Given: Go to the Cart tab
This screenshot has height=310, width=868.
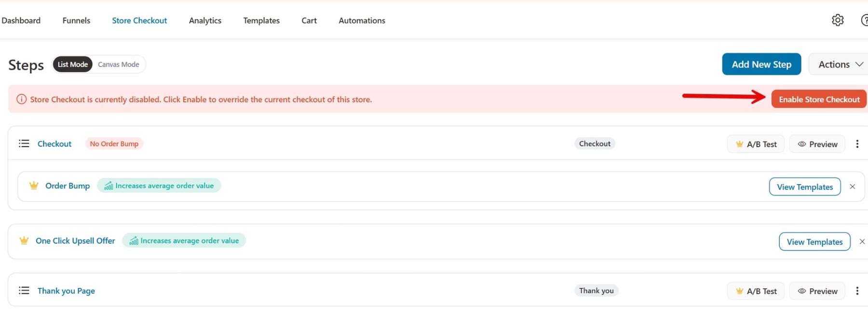Looking at the screenshot, I should [309, 20].
